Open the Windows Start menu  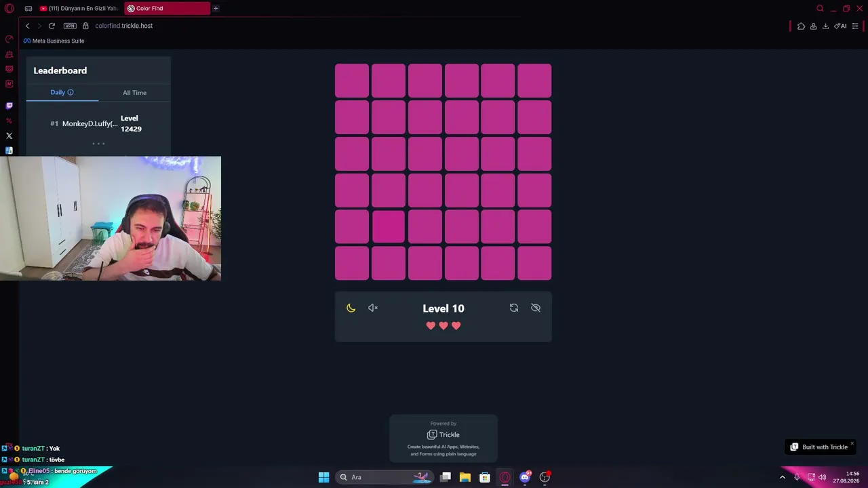click(x=324, y=477)
